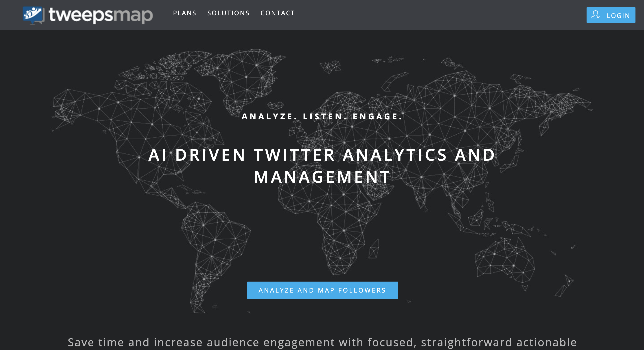This screenshot has width=644, height=350.
Task: Click the user silhouette icon beside Login
Action: click(595, 15)
